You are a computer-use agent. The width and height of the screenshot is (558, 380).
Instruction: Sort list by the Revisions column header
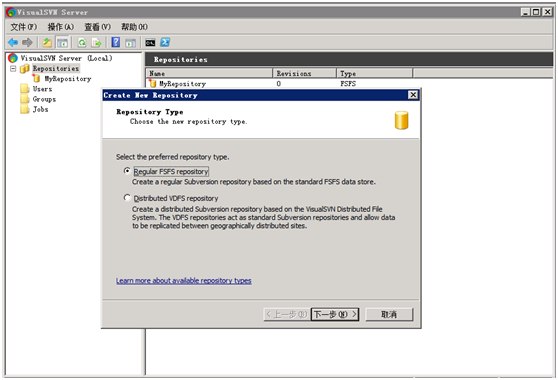305,73
